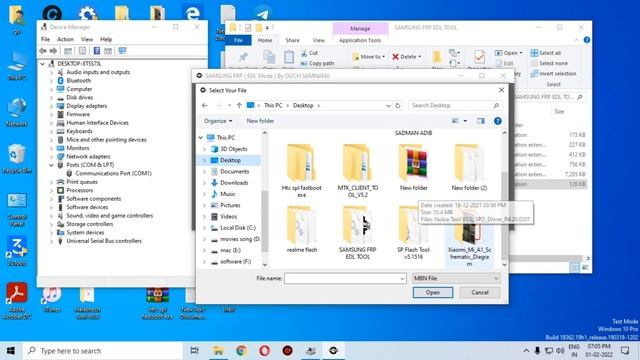Select Bluetooth in Device Manager tree
640x360 pixels.
(x=78, y=81)
